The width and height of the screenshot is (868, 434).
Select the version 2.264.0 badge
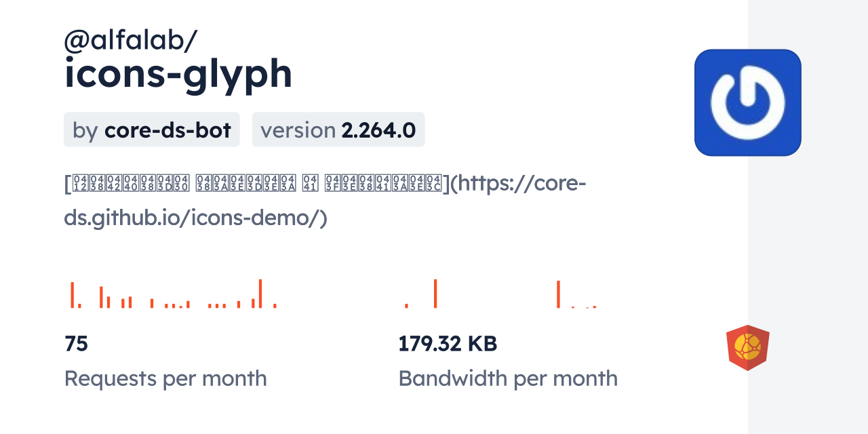tap(338, 130)
